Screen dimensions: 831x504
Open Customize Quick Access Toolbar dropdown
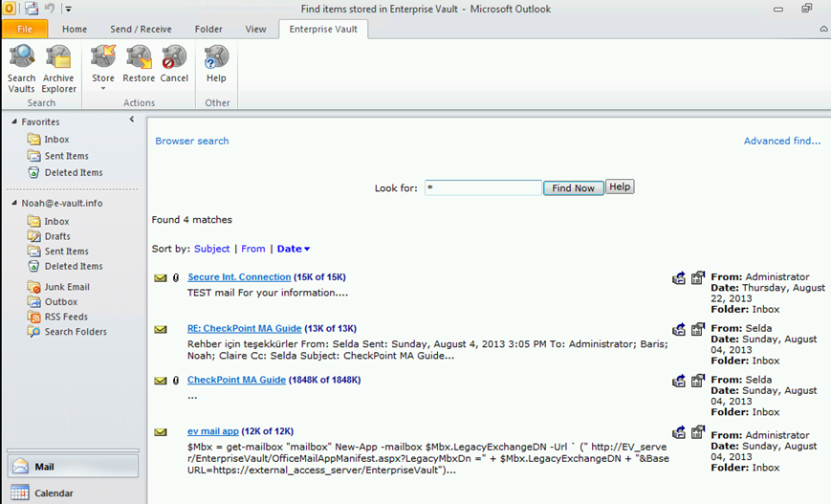pyautogui.click(x=68, y=9)
